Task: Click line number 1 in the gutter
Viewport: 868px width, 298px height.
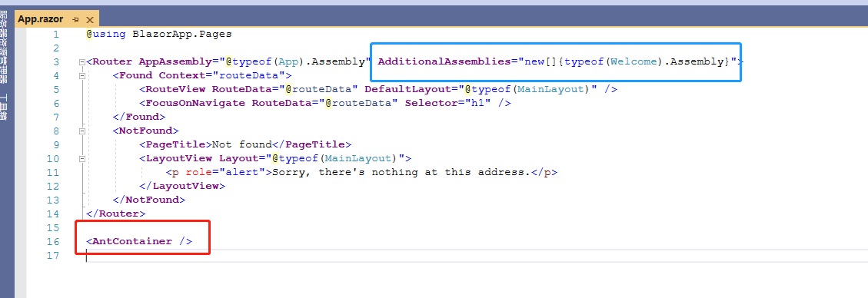Action: (55, 34)
